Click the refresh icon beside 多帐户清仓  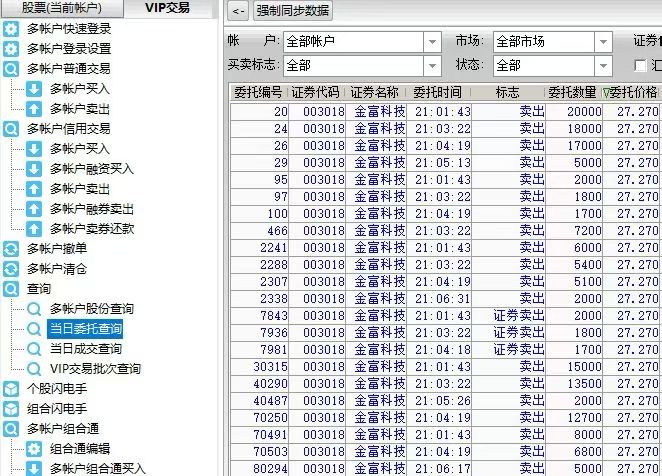pyautogui.click(x=11, y=269)
